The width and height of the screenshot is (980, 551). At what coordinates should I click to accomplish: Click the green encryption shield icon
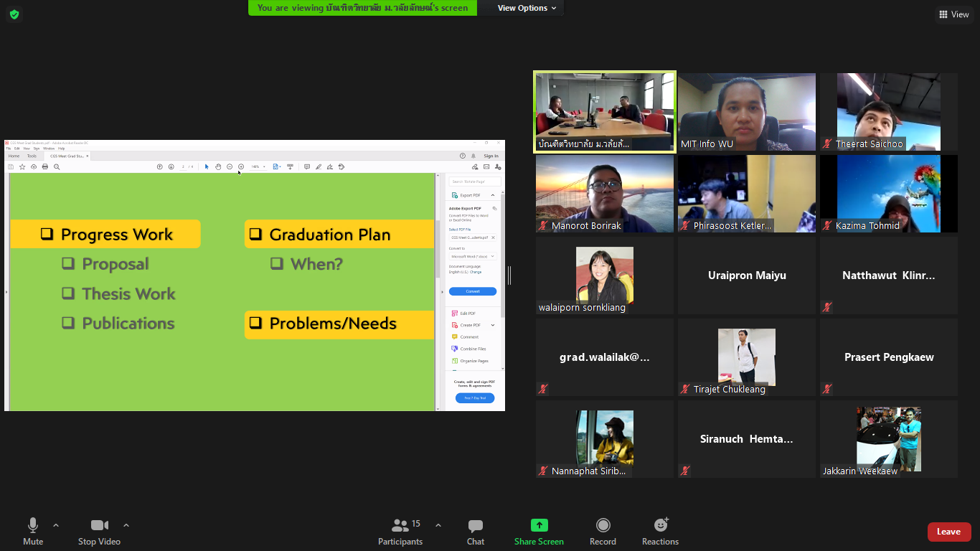click(14, 14)
